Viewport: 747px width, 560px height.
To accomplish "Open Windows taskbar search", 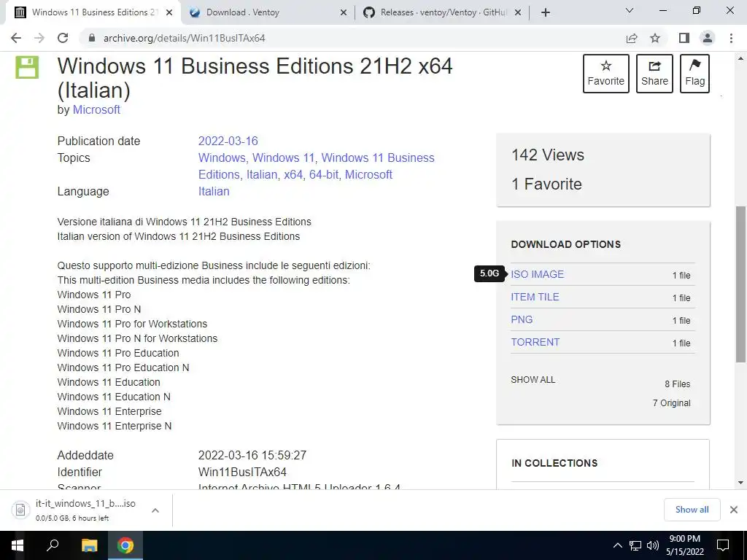I will tap(53, 545).
